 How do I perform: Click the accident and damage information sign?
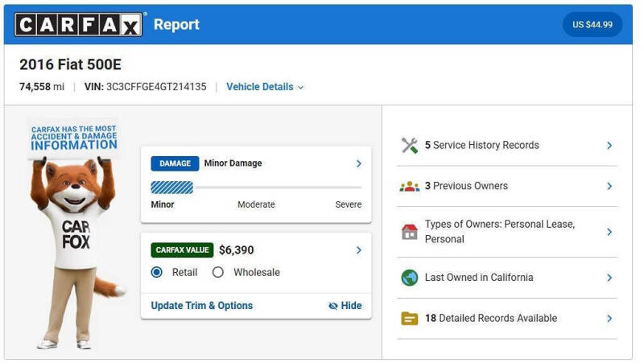point(74,138)
